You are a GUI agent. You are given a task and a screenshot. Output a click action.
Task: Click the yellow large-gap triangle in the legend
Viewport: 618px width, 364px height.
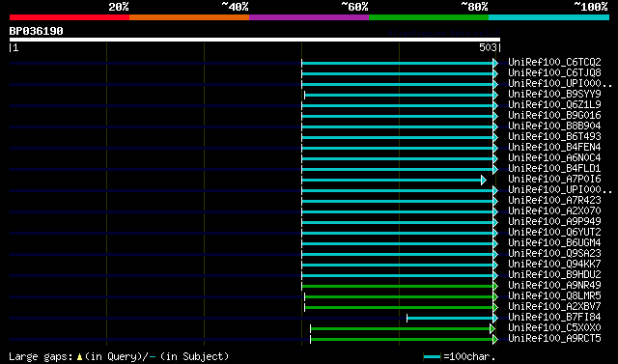[x=79, y=357]
